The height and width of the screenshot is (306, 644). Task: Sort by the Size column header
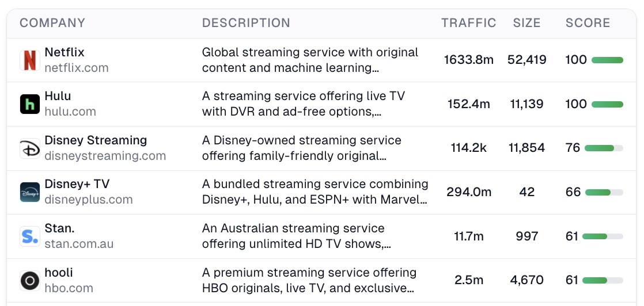(x=526, y=23)
